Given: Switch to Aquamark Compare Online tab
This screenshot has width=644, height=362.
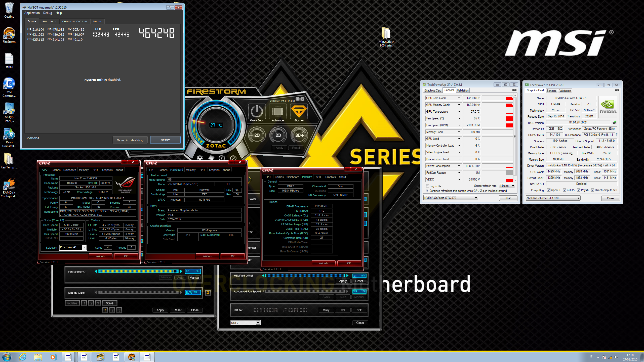Looking at the screenshot, I should point(75,21).
